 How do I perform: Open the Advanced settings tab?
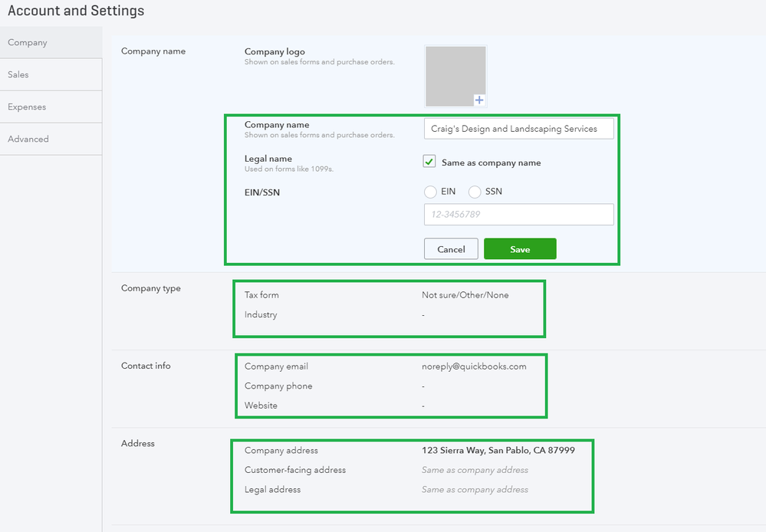coord(28,140)
